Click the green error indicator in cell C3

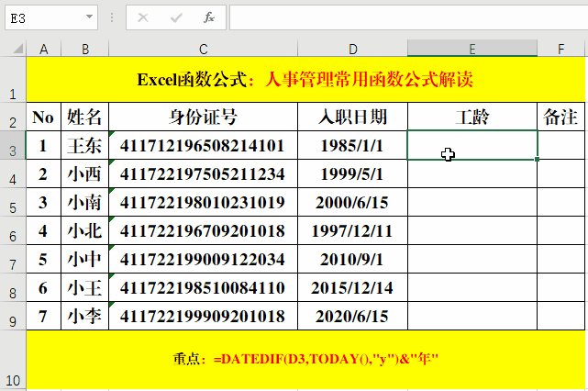[x=111, y=133]
